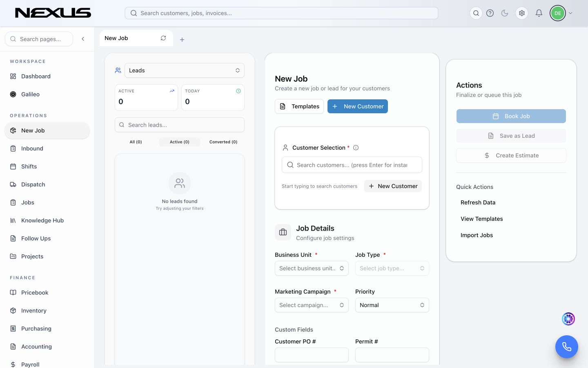Open the Business Unit dropdown
This screenshot has height=368, width=588.
click(312, 268)
